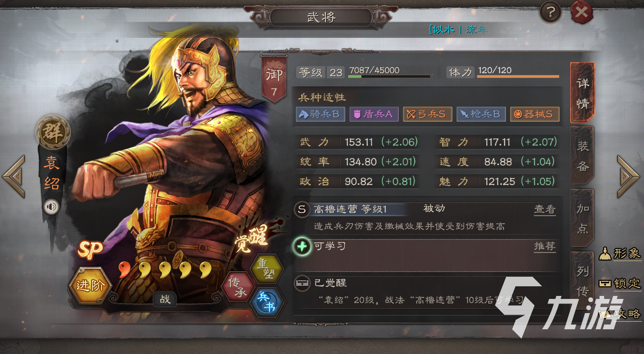Select the S-rank 高橹连营 skill icon
This screenshot has height=354, width=644.
(302, 209)
